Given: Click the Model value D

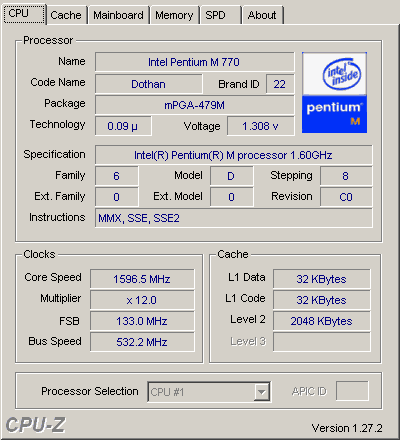Looking at the screenshot, I should click(x=231, y=176).
